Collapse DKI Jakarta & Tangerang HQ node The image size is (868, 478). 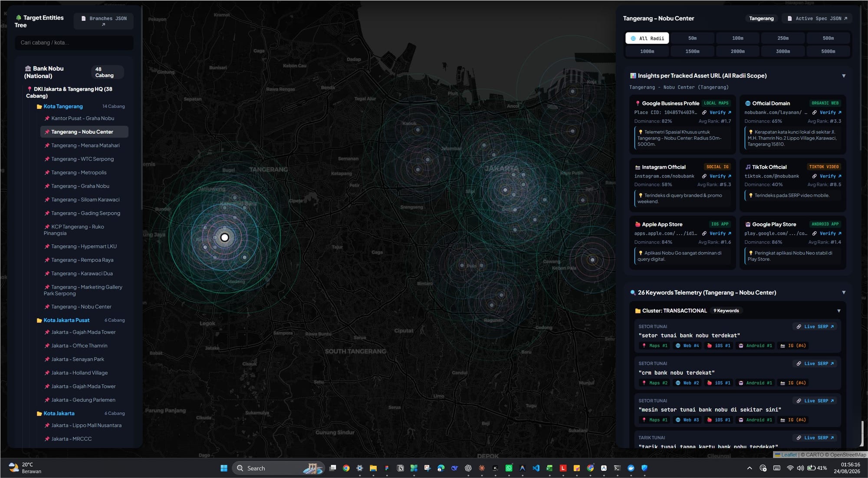[74, 92]
